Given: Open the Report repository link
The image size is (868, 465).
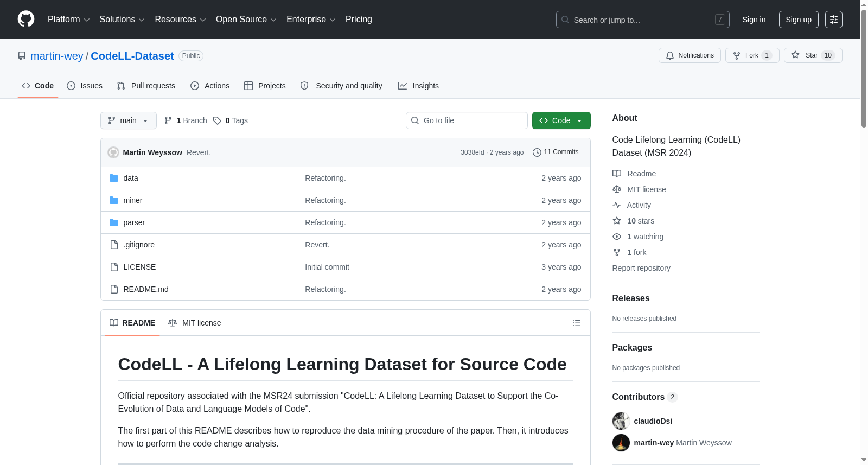Looking at the screenshot, I should (641, 268).
